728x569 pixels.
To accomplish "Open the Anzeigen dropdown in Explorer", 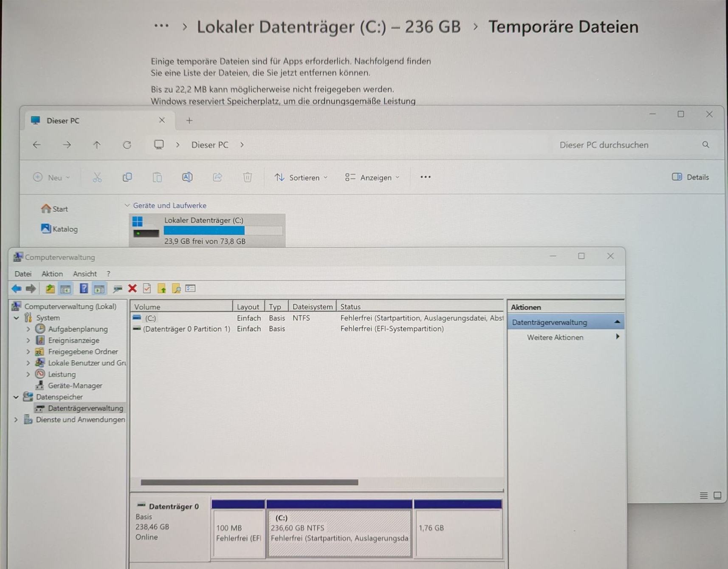I will [x=372, y=178].
